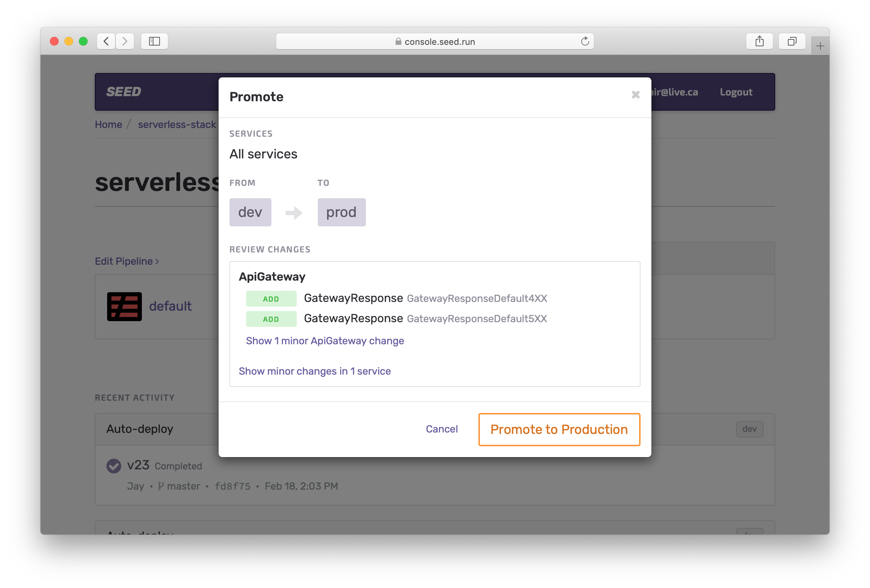Click the console.seed.run address bar
Viewport: 870px width, 588px height.
(434, 42)
